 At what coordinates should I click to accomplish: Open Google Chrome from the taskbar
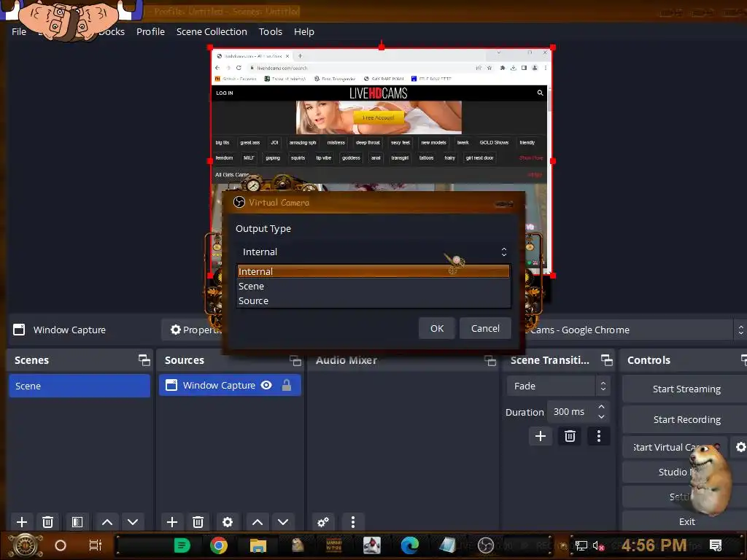219,545
